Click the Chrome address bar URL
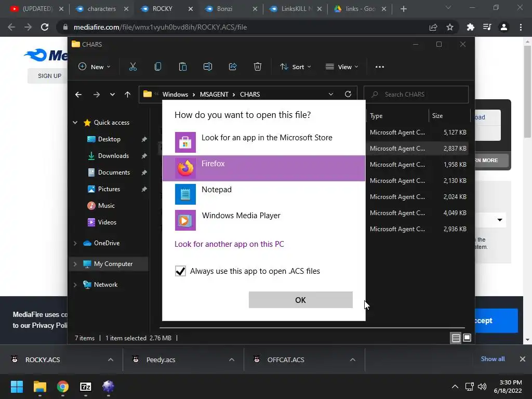This screenshot has width=532, height=399. tap(160, 27)
